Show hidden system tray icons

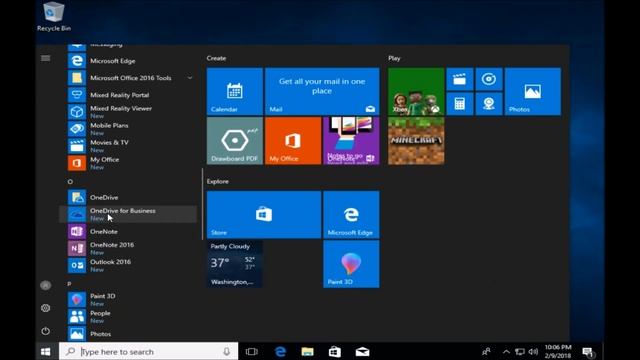click(x=506, y=351)
